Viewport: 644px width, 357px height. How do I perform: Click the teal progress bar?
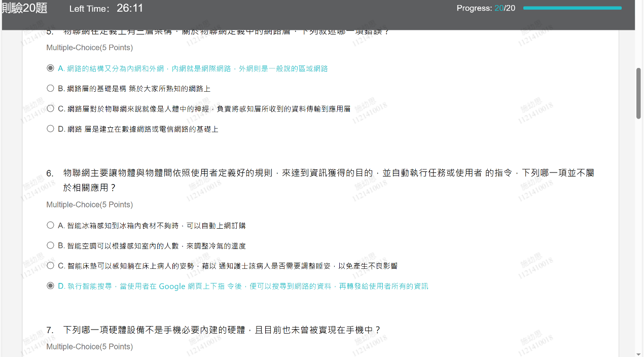[x=572, y=8]
